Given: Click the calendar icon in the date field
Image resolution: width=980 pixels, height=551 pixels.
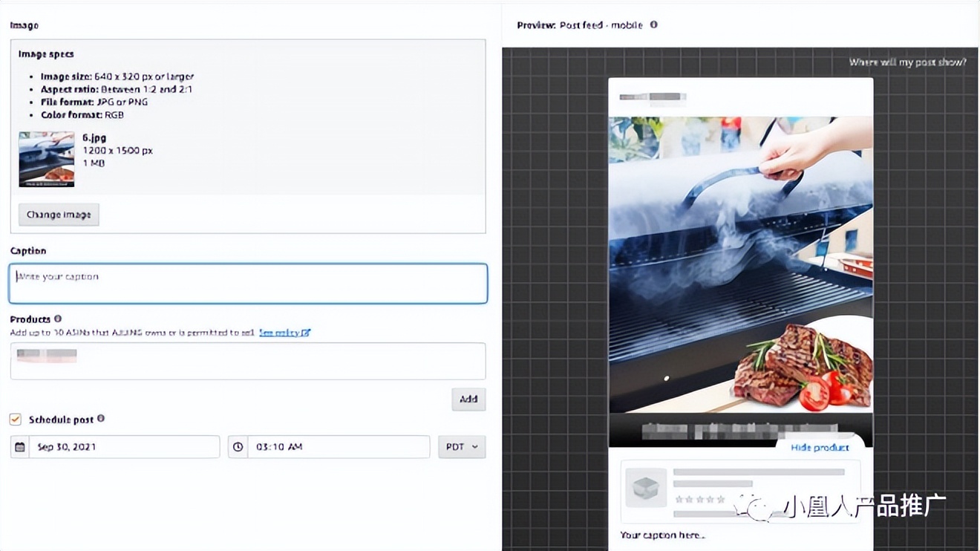Looking at the screenshot, I should (20, 447).
